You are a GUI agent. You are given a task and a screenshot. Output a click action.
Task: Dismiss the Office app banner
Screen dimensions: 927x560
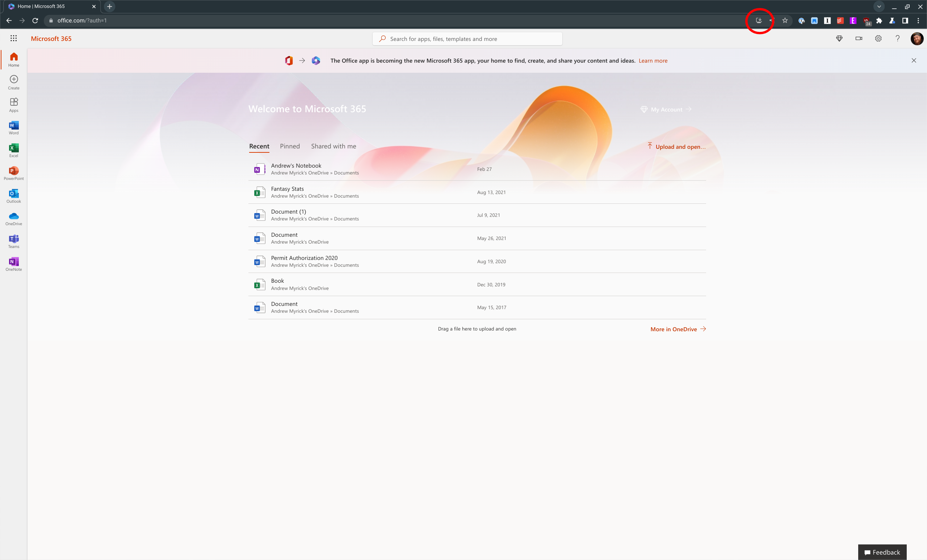[x=914, y=60]
